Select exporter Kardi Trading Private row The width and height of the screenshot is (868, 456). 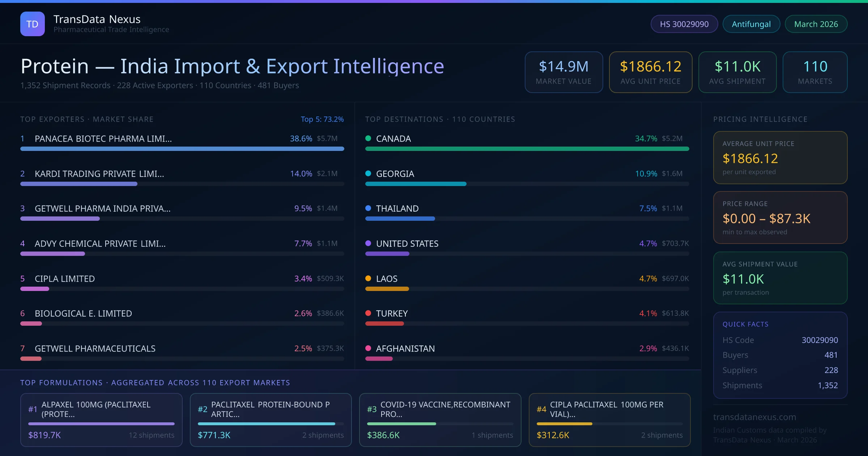tap(99, 174)
